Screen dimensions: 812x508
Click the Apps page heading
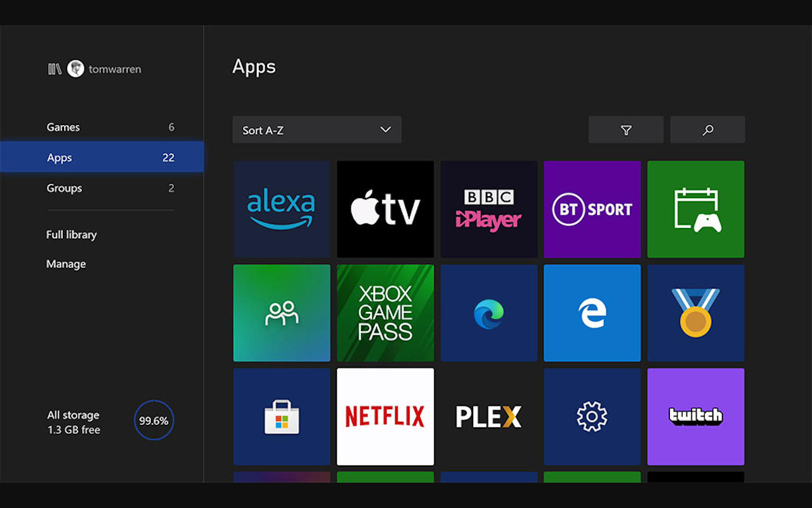254,67
